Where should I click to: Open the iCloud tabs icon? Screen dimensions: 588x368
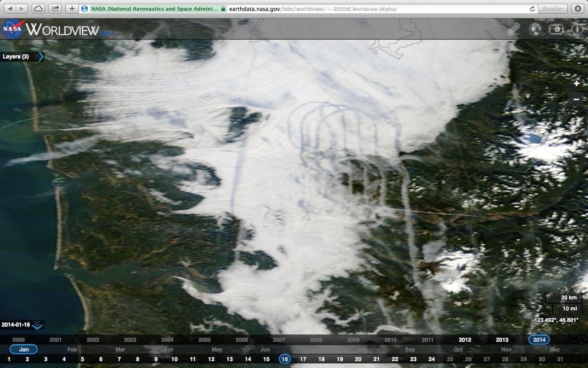[x=39, y=9]
